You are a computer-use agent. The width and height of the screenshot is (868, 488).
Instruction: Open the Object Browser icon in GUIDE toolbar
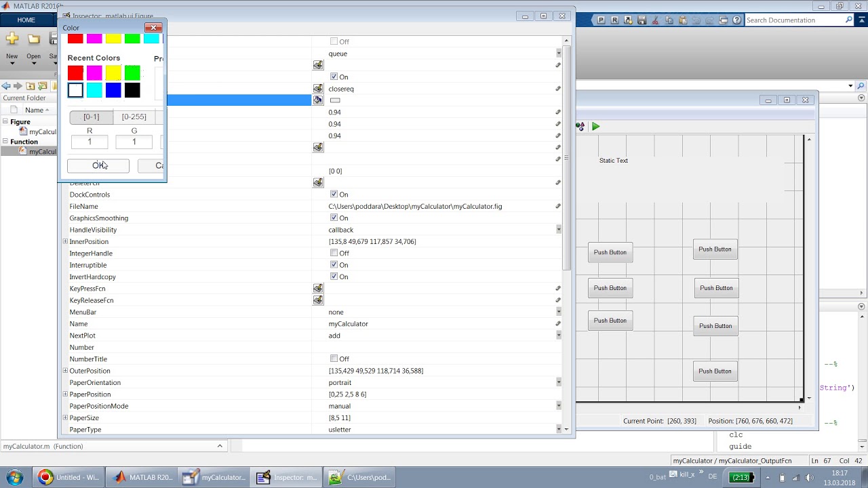580,126
